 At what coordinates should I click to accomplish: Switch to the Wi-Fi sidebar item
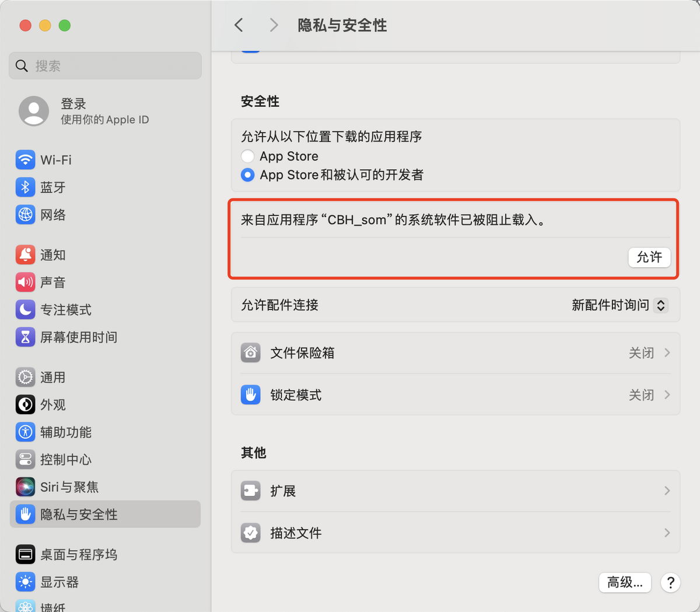click(x=105, y=160)
